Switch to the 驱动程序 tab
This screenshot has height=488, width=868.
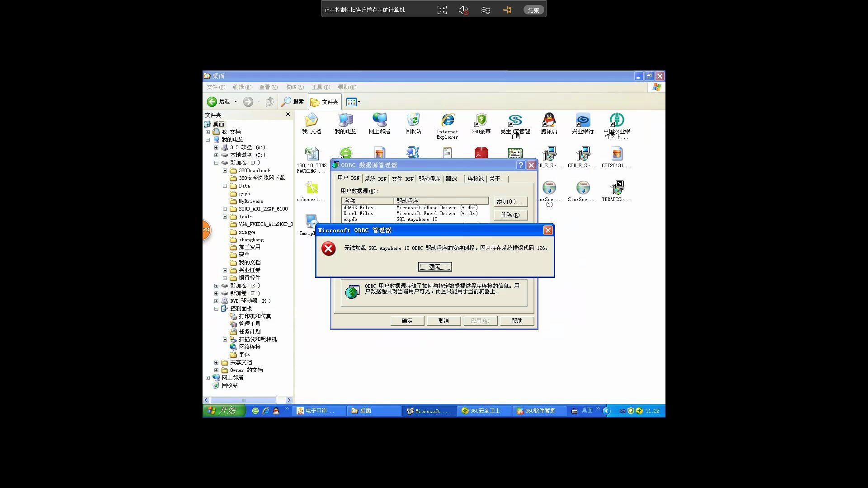point(429,179)
